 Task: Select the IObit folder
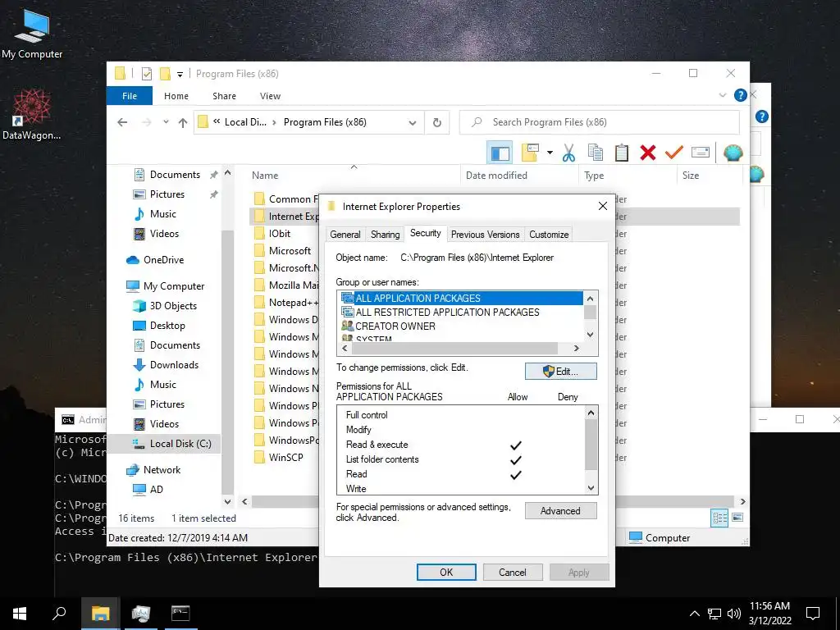pyautogui.click(x=280, y=234)
